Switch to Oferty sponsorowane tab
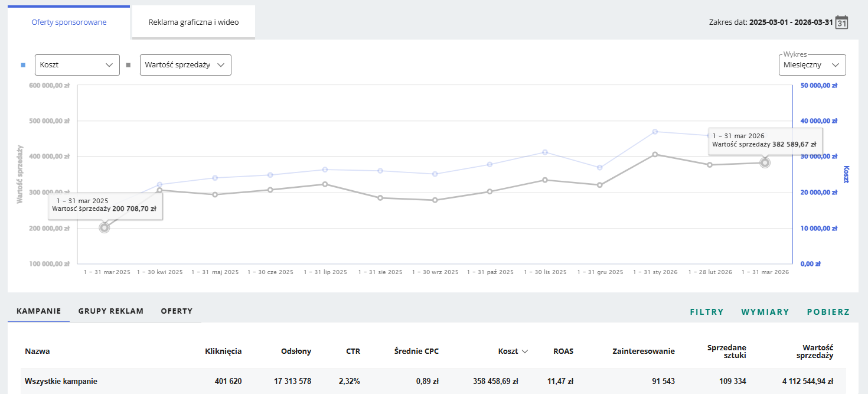This screenshot has height=394, width=868. coord(69,22)
